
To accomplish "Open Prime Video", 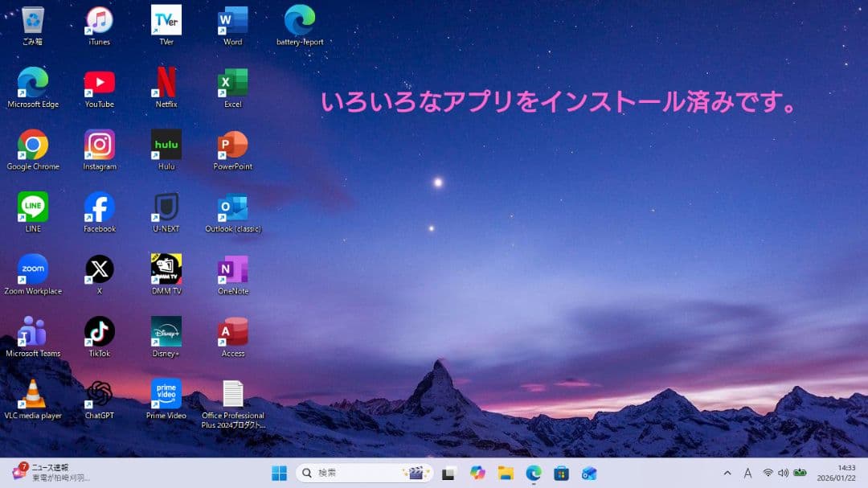I will [165, 394].
